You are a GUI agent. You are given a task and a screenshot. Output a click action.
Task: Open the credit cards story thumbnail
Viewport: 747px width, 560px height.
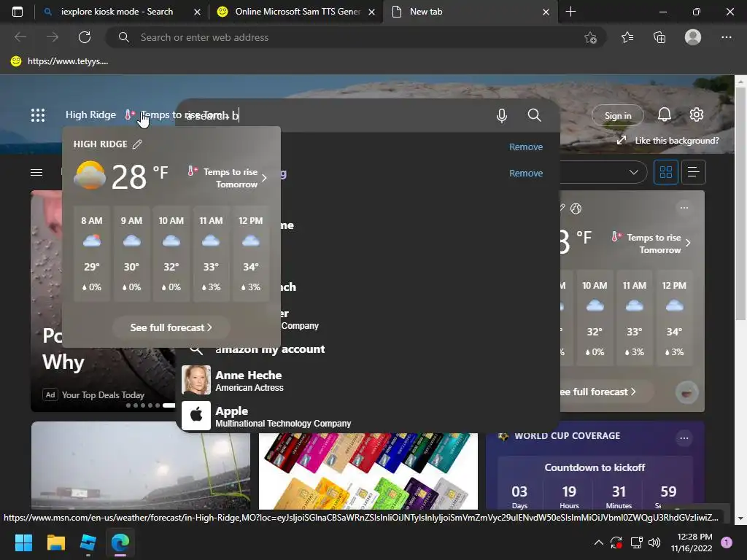point(368,470)
